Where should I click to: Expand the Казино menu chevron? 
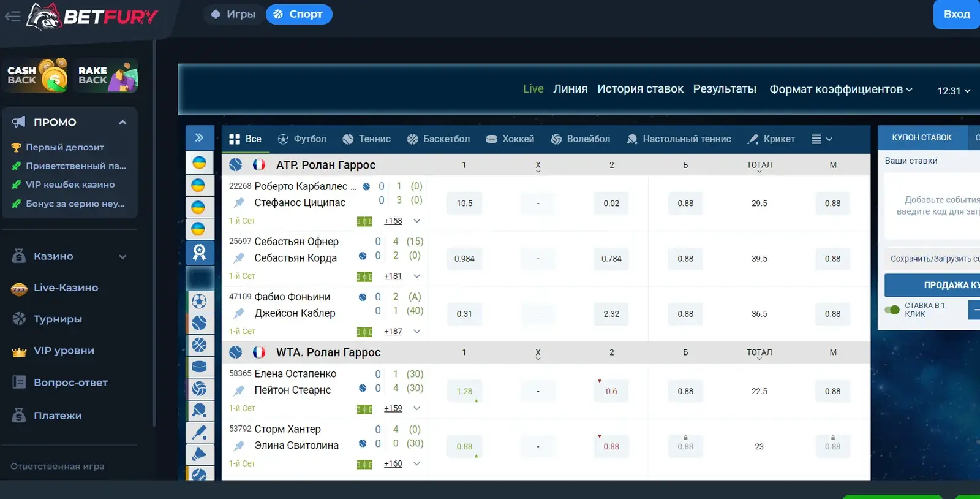click(x=123, y=257)
